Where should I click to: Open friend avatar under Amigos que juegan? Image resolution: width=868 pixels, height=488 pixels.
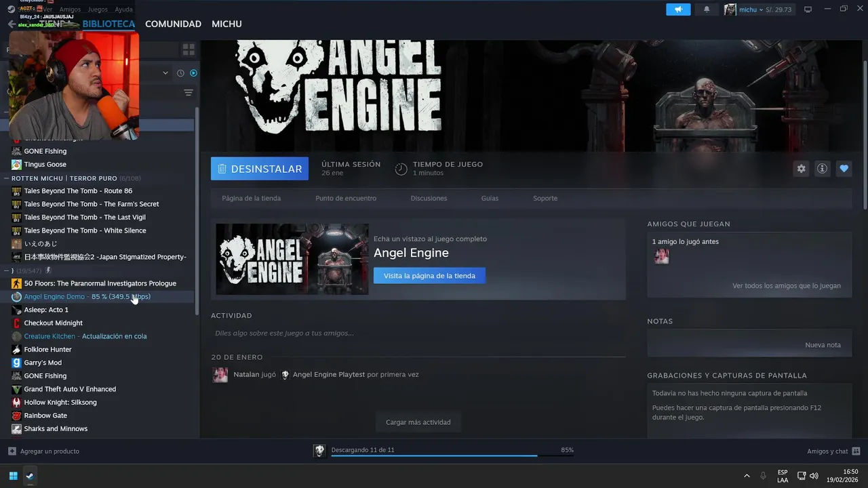coord(661,256)
